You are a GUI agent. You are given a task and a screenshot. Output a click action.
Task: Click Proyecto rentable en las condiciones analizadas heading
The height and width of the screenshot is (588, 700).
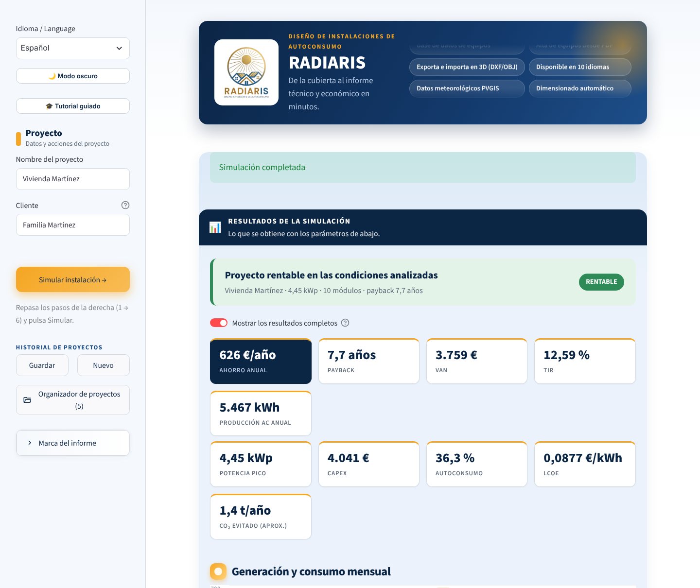pyautogui.click(x=331, y=275)
